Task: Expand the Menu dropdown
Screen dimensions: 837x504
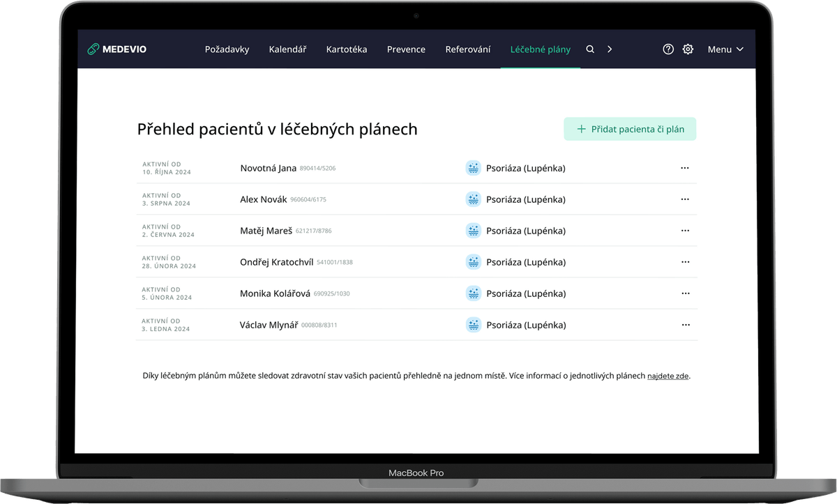Action: pyautogui.click(x=725, y=49)
